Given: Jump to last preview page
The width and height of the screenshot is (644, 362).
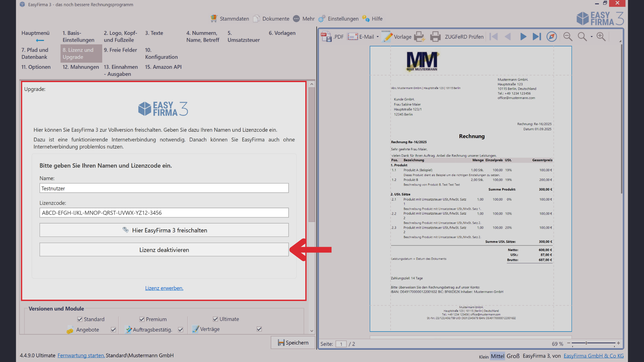Looking at the screenshot, I should point(537,37).
